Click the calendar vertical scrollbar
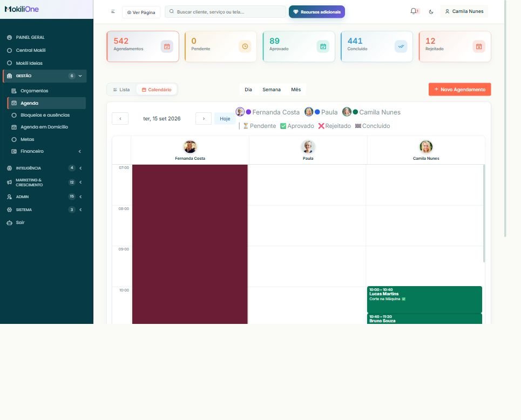The image size is (521, 420). click(x=484, y=213)
